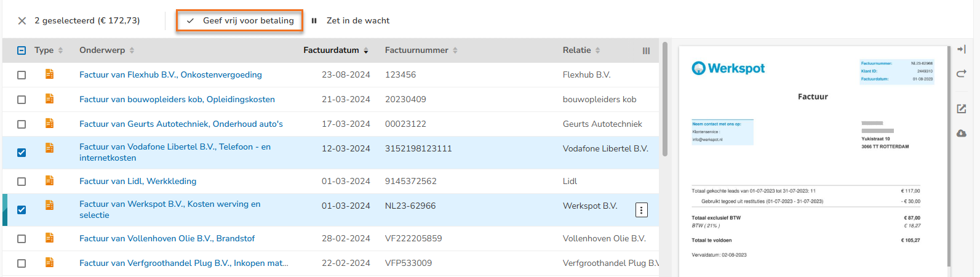Image resolution: width=980 pixels, height=277 pixels.
Task: Open Factuur van bouwopleiders kob, Opleidingskosten
Action: [177, 99]
